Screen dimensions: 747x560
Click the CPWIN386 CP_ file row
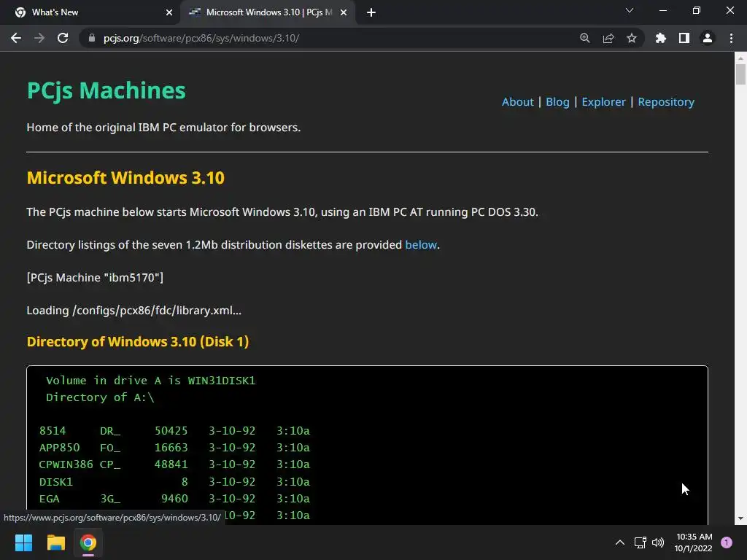tap(174, 464)
